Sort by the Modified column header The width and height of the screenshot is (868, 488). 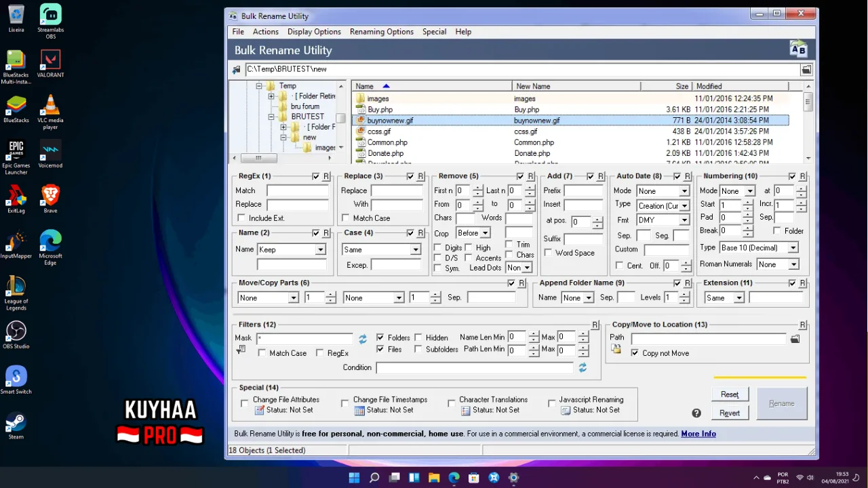tap(740, 86)
